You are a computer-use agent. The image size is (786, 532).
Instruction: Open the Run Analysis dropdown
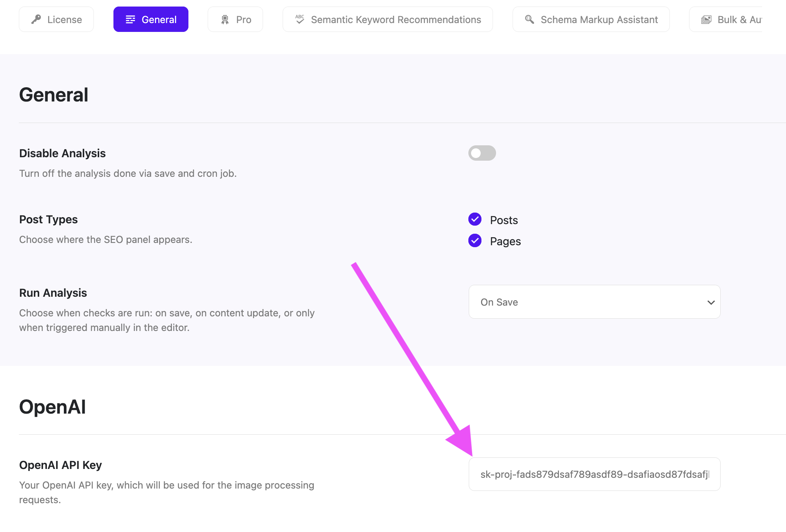[594, 302]
